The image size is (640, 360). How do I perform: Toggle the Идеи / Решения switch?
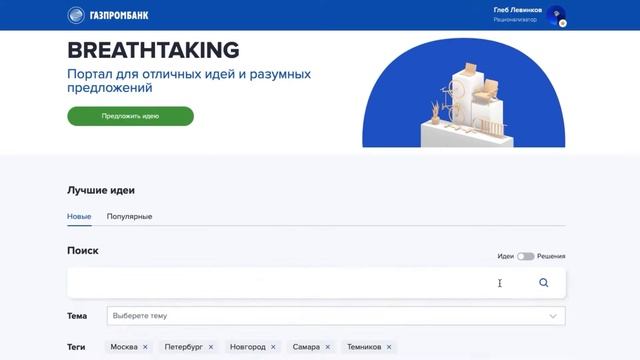(525, 256)
